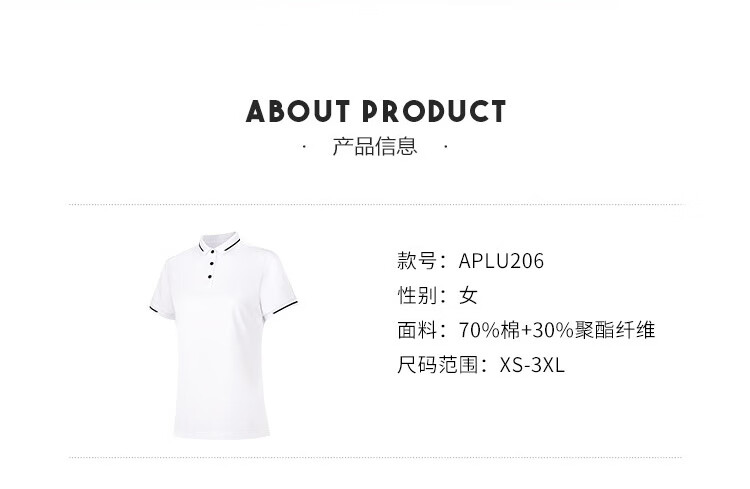Click the top black button on the polo
The width and height of the screenshot is (750, 489).
tap(211, 252)
